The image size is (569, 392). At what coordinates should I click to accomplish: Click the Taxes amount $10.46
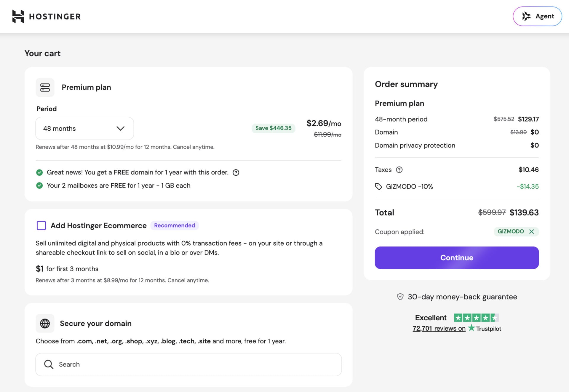(x=529, y=170)
